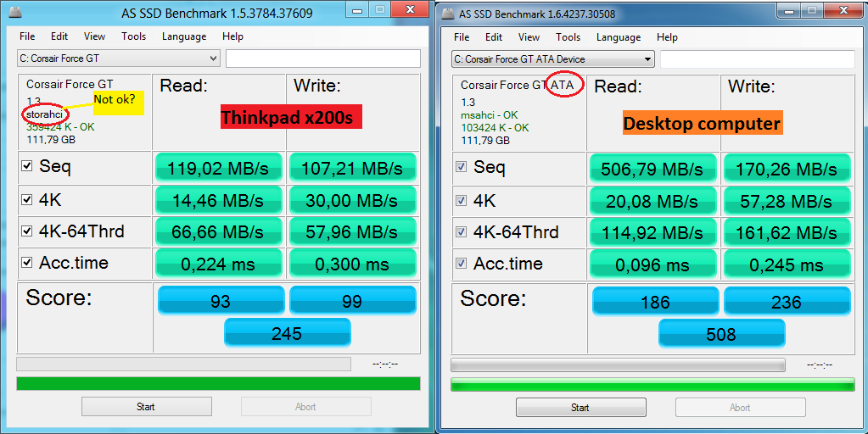Click the 14,46 MB/s 4K read result
Screen dimensions: 868x434
(219, 200)
